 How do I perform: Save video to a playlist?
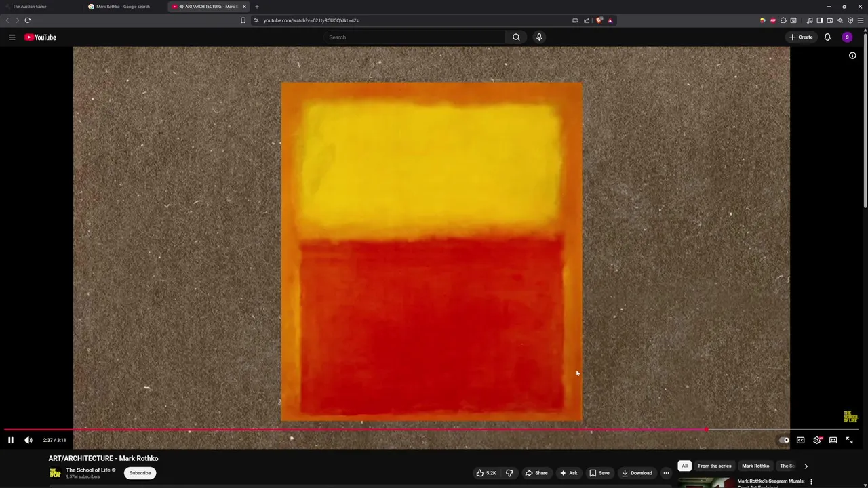coord(599,473)
